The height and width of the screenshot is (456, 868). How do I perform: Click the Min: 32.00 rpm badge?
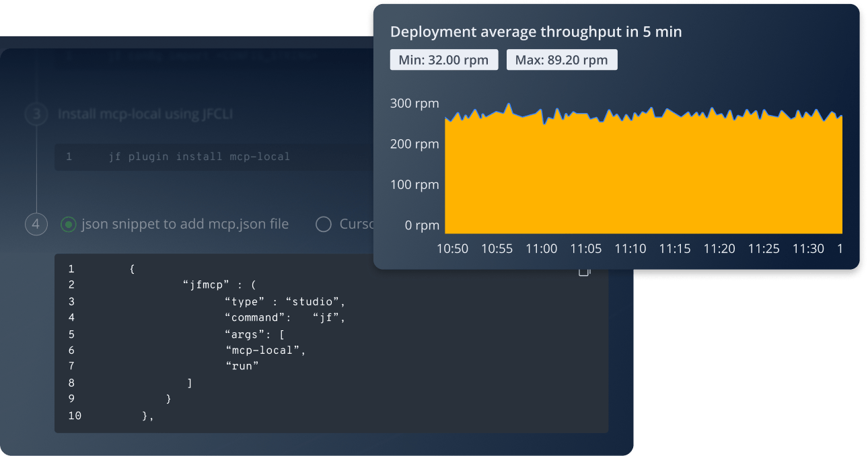pos(443,60)
